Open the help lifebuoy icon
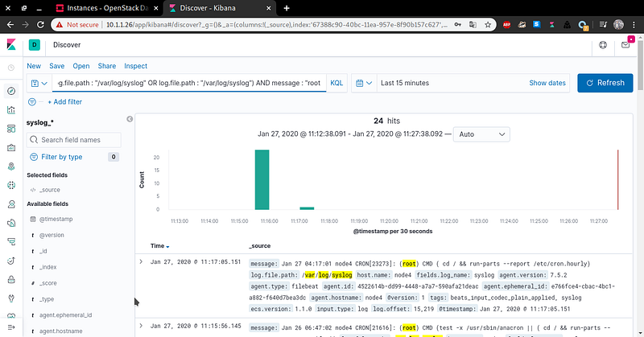The height and width of the screenshot is (337, 644). [602, 45]
